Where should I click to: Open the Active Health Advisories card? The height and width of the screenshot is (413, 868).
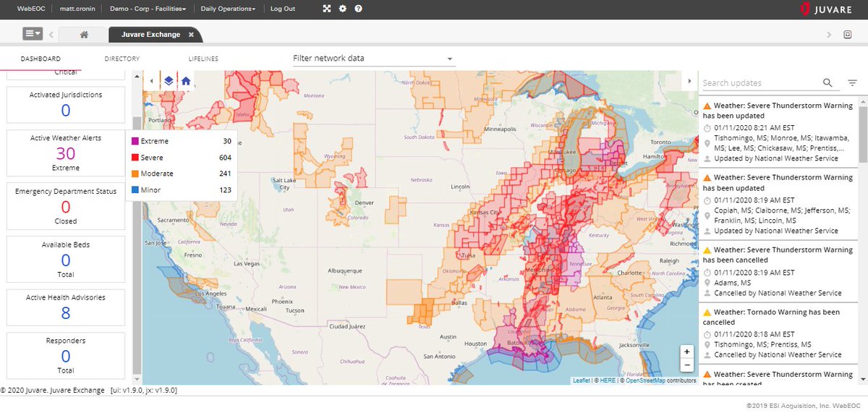pos(66,307)
